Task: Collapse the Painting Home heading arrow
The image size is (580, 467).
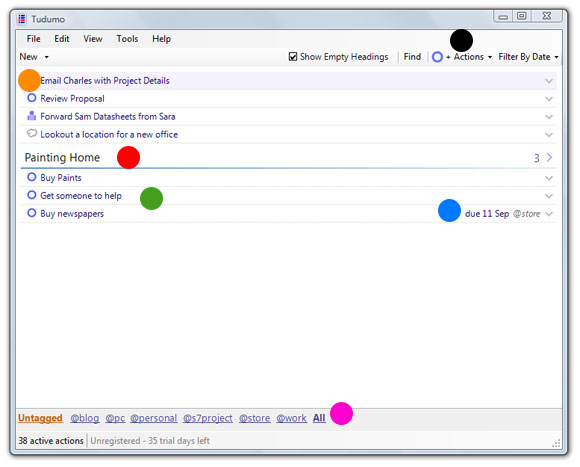Action: (549, 158)
